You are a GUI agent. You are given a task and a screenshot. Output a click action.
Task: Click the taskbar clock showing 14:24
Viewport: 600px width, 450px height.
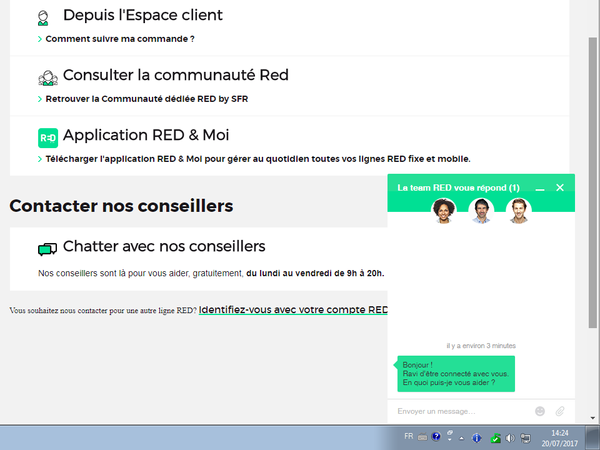click(559, 439)
